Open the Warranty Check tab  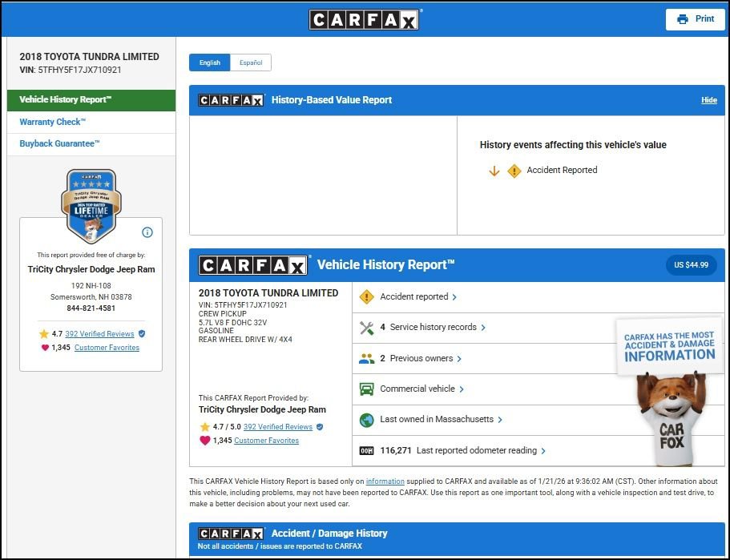click(x=52, y=123)
